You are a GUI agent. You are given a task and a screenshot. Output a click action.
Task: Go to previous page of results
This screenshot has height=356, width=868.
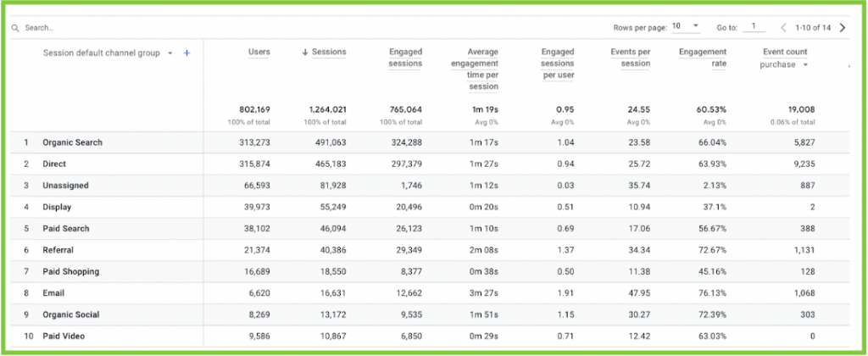pos(782,27)
